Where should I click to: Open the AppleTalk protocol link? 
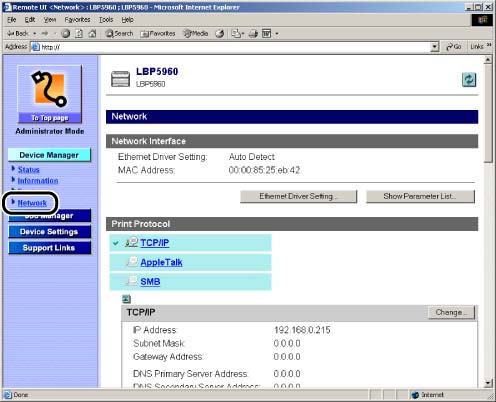(x=161, y=262)
